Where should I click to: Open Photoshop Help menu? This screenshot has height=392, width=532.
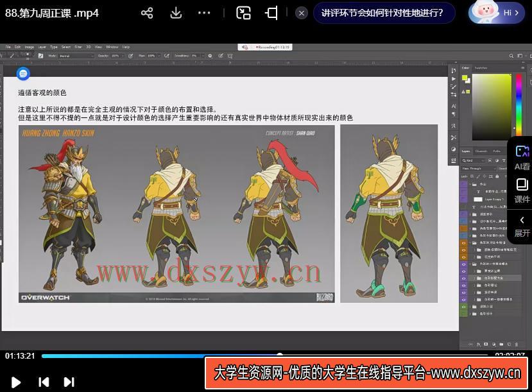(126, 47)
